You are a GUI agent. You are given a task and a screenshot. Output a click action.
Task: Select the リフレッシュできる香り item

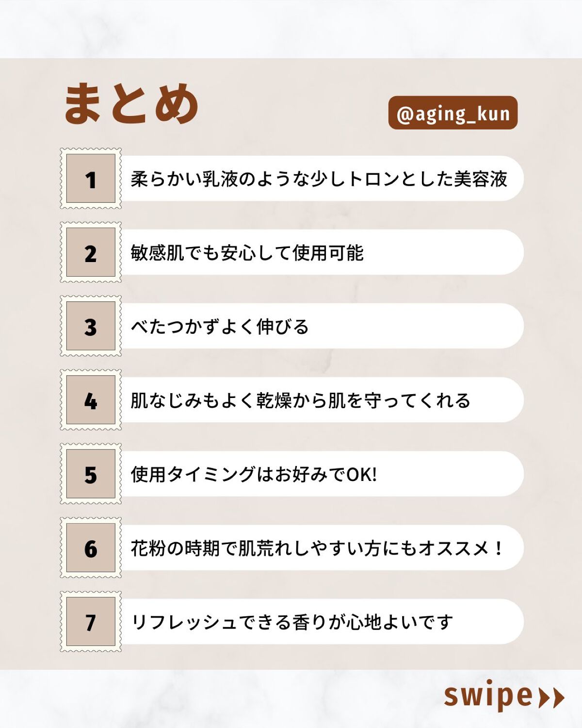292,622
